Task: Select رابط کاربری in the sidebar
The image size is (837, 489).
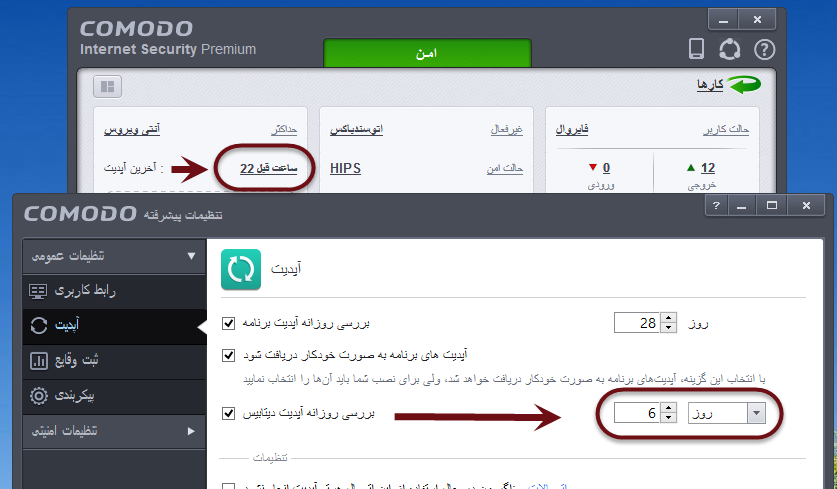Action: pos(114,291)
